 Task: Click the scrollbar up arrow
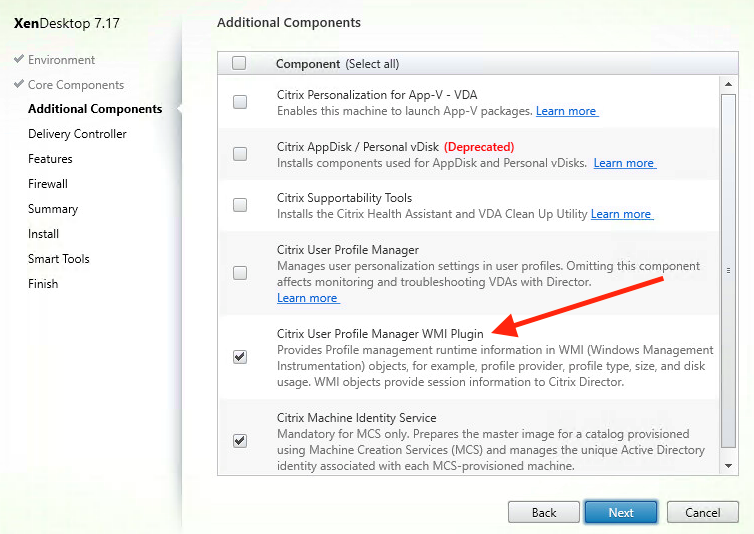point(729,84)
